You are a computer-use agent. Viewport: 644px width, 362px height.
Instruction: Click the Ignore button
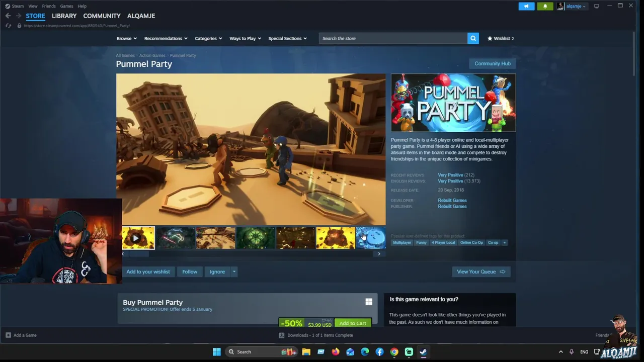pos(217,271)
